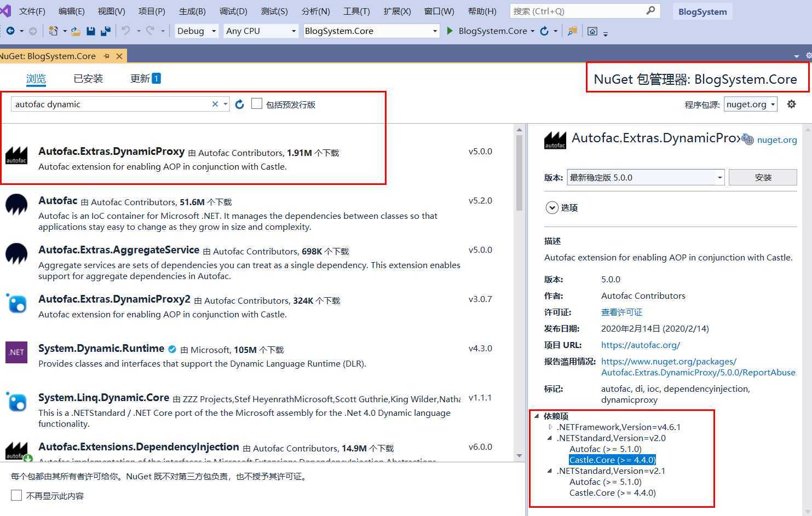The height and width of the screenshot is (516, 812).
Task: Close the NuGet BlogSystem.Core tab
Action: point(119,56)
